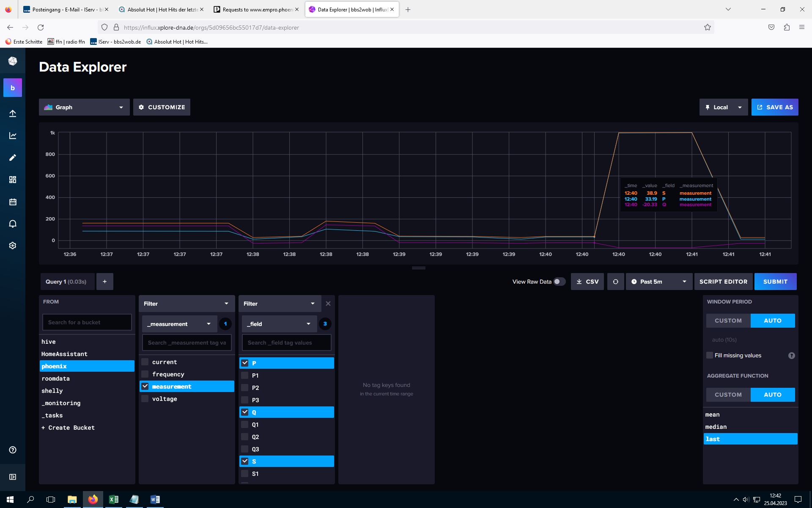Open InfluxDB home logo in sidebar
Screen dimensions: 812x508
13,61
